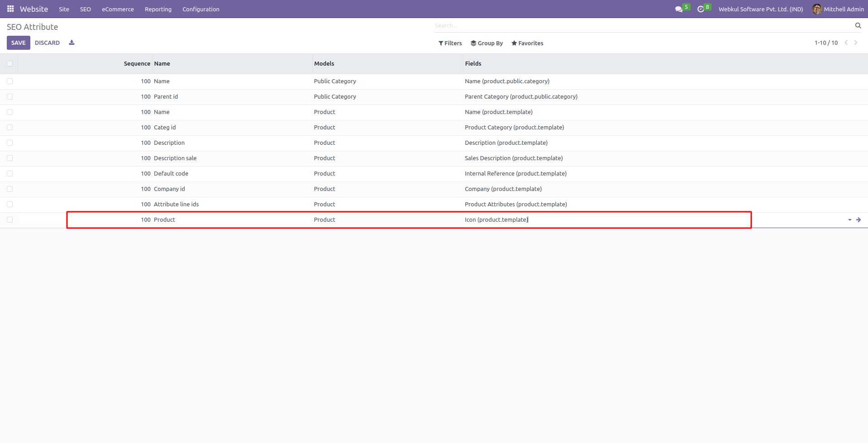Click the Website app title
This screenshot has width=868, height=443.
click(x=34, y=9)
